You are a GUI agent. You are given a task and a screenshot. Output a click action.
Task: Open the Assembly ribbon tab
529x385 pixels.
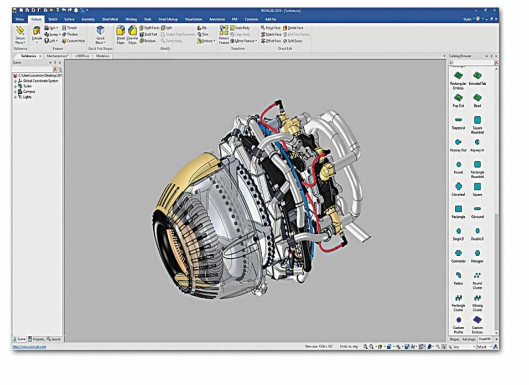click(x=88, y=19)
